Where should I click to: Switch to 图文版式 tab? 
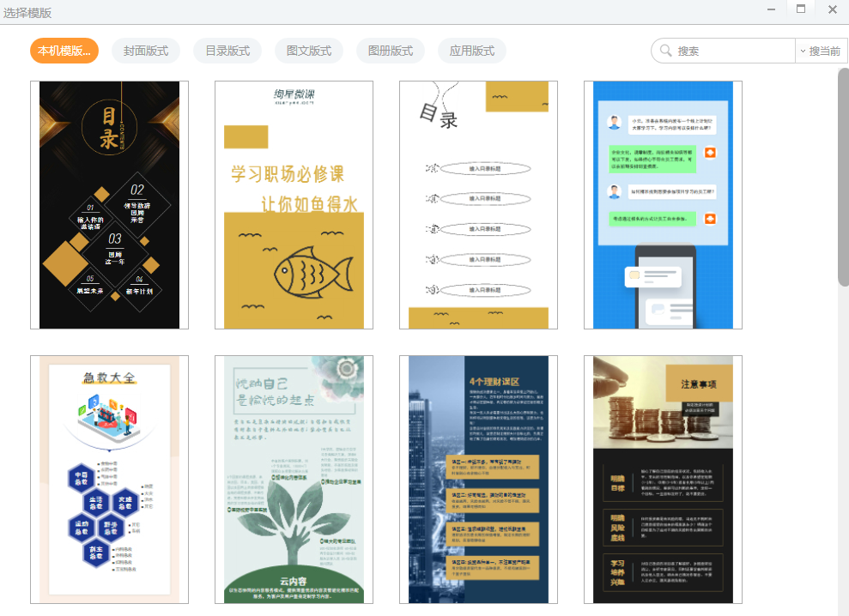309,51
